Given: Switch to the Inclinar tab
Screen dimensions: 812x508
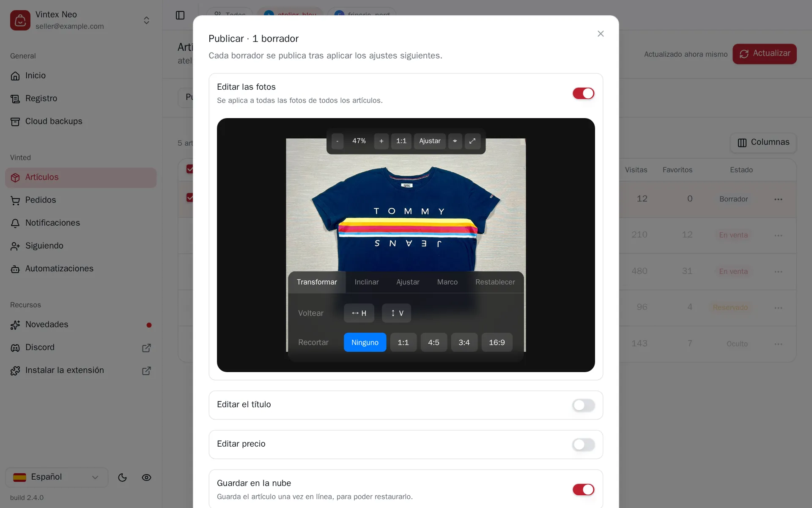Looking at the screenshot, I should click(367, 282).
